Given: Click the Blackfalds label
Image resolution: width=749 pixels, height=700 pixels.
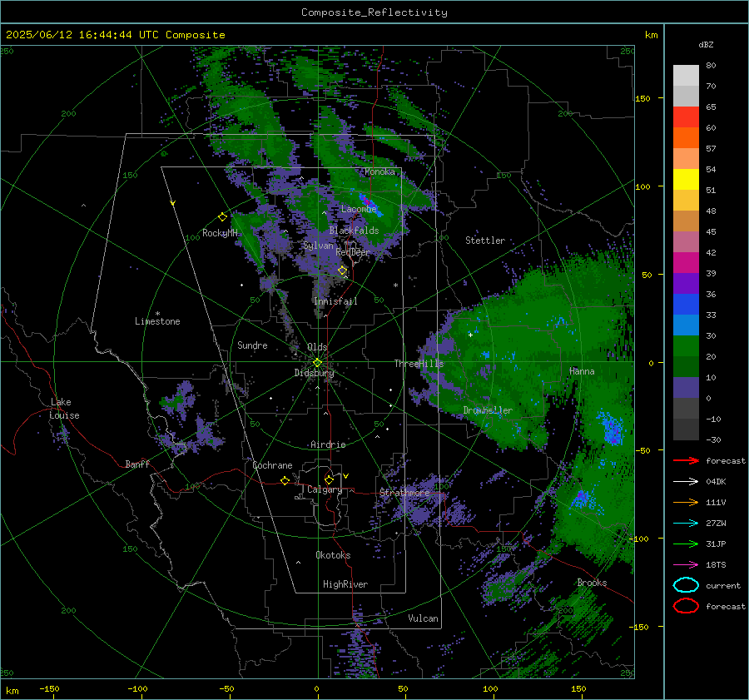Looking at the screenshot, I should [x=354, y=231].
